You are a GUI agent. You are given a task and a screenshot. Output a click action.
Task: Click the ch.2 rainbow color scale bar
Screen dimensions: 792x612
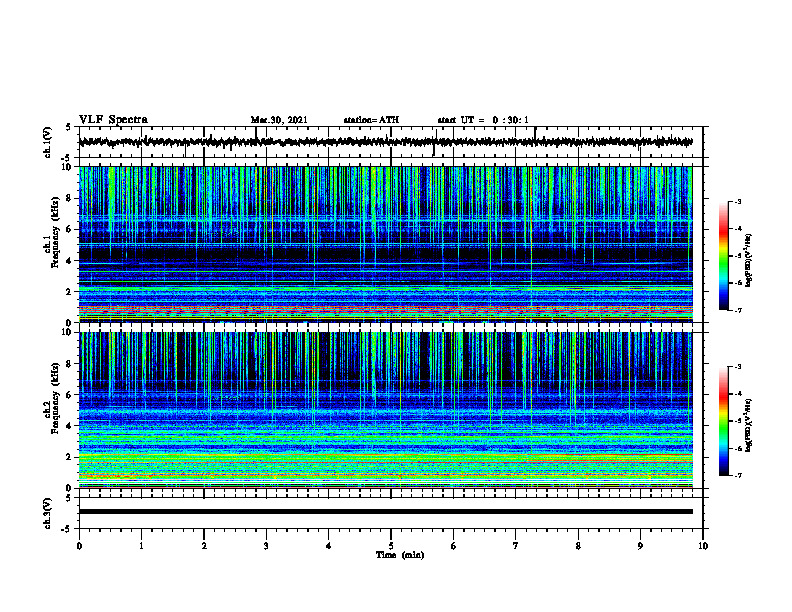click(x=723, y=421)
